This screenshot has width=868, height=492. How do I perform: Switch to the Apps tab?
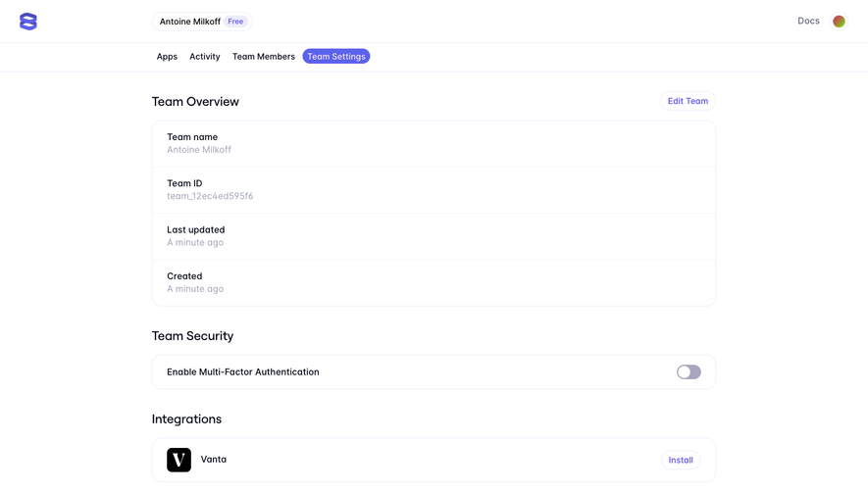[x=167, y=57]
